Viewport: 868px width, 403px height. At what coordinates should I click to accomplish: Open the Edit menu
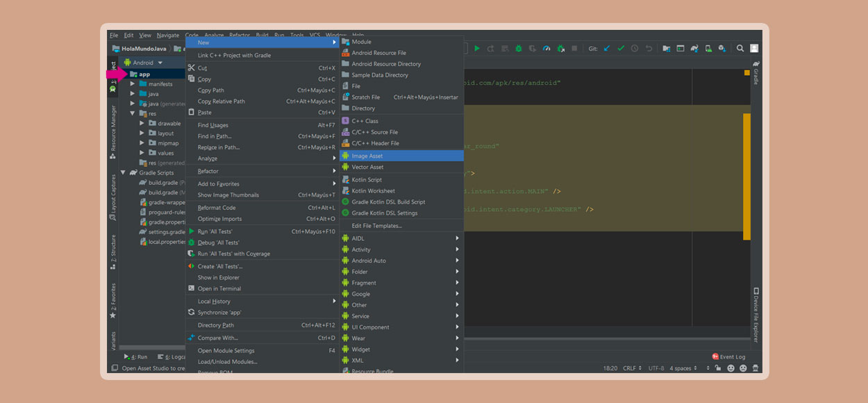(x=129, y=35)
